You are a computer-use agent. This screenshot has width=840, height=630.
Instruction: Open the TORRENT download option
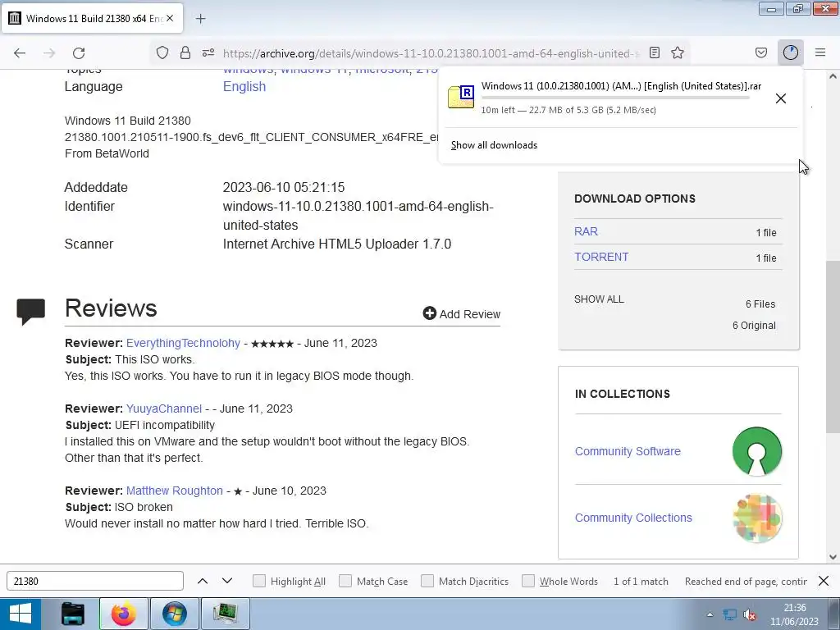601,257
